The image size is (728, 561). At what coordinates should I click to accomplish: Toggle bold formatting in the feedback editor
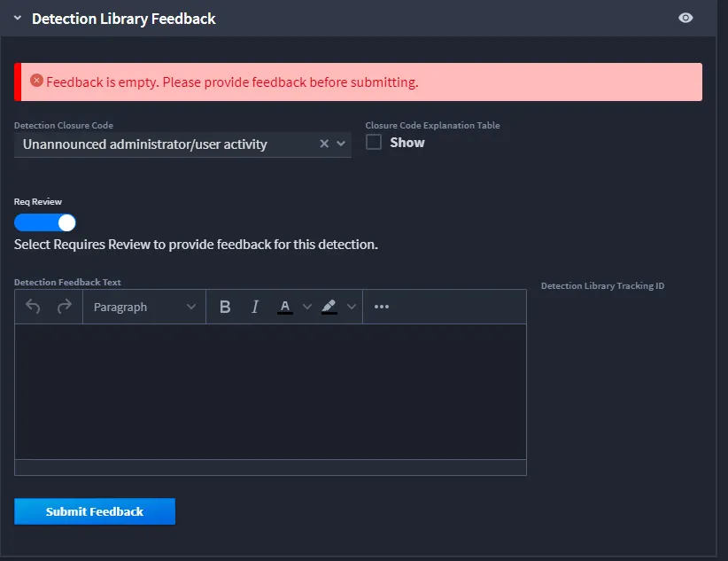pyautogui.click(x=225, y=307)
